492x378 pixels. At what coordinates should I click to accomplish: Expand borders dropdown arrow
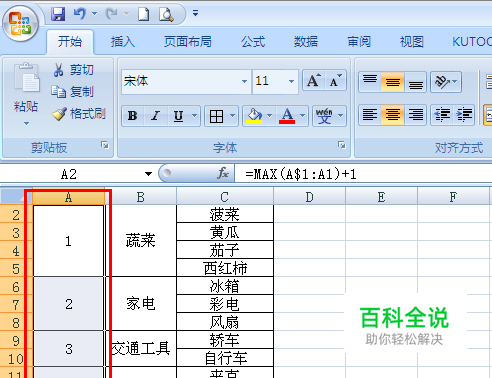(x=232, y=116)
